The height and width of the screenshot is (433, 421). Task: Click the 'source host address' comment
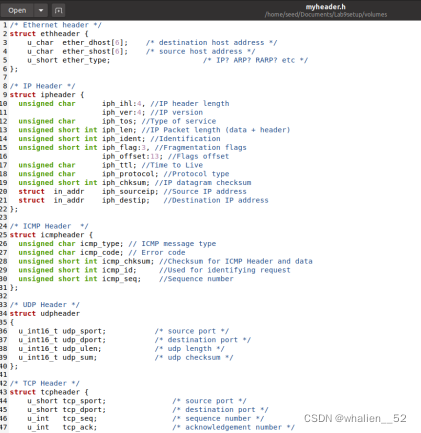(x=200, y=51)
